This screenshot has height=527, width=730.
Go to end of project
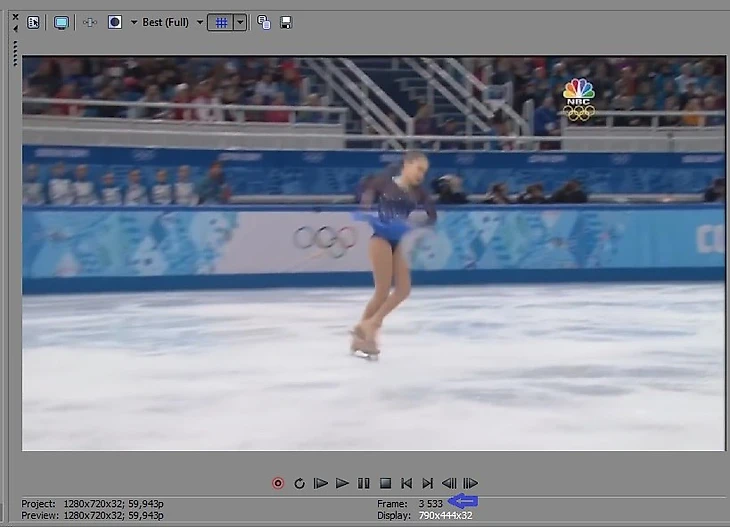click(x=427, y=483)
